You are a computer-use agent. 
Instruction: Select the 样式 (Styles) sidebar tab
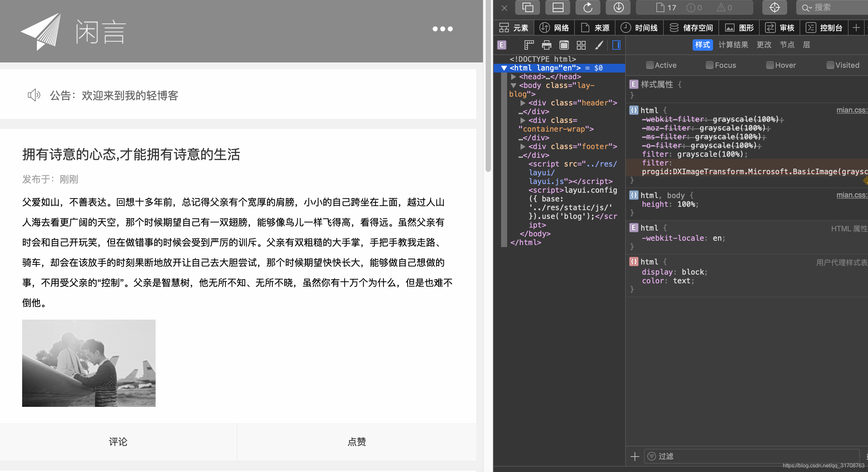coord(703,45)
